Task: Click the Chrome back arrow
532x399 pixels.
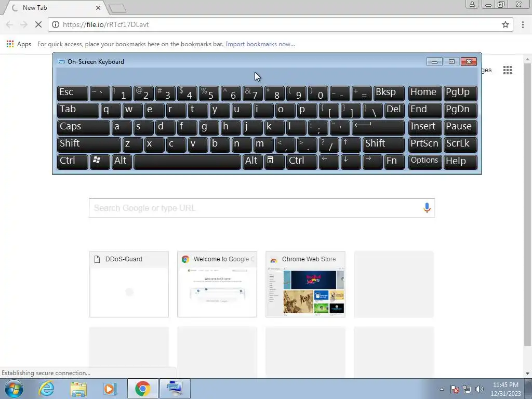Action: 9,24
